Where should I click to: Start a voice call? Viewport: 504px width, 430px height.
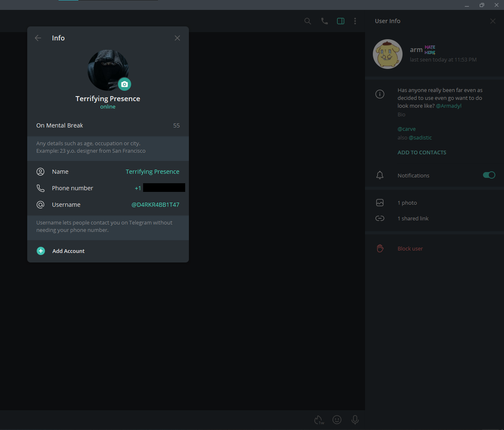coord(325,21)
